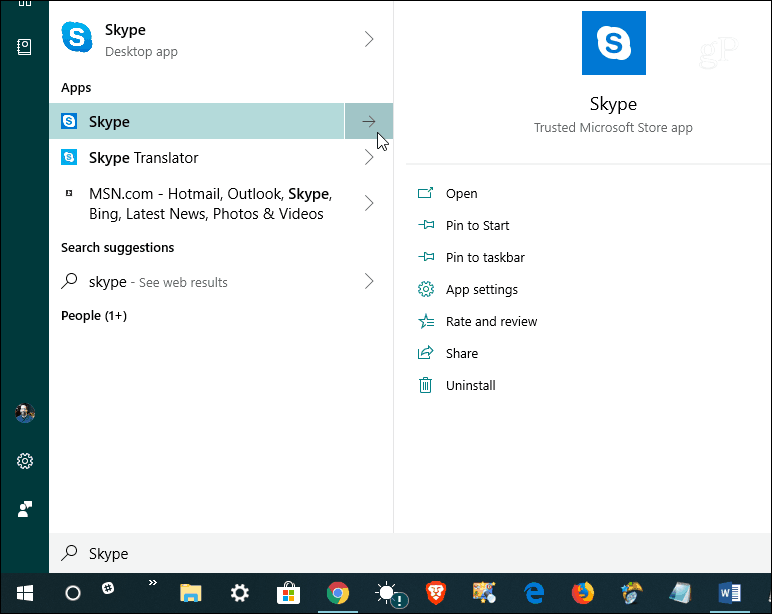
Task: Open Slack hashtag icon on taskbar
Action: click(108, 588)
